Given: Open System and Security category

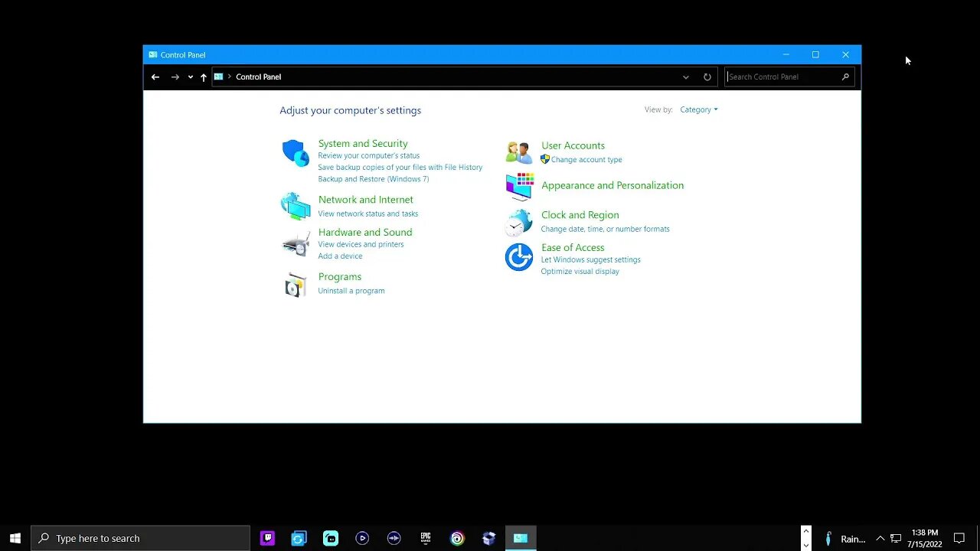Looking at the screenshot, I should (363, 143).
